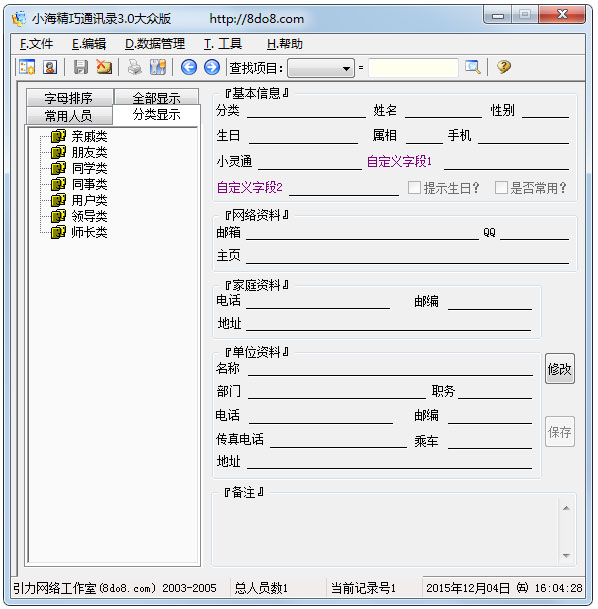Screen dimensions: 598x609
Task: Click the 总人员数1 status bar entry
Action: (261, 588)
